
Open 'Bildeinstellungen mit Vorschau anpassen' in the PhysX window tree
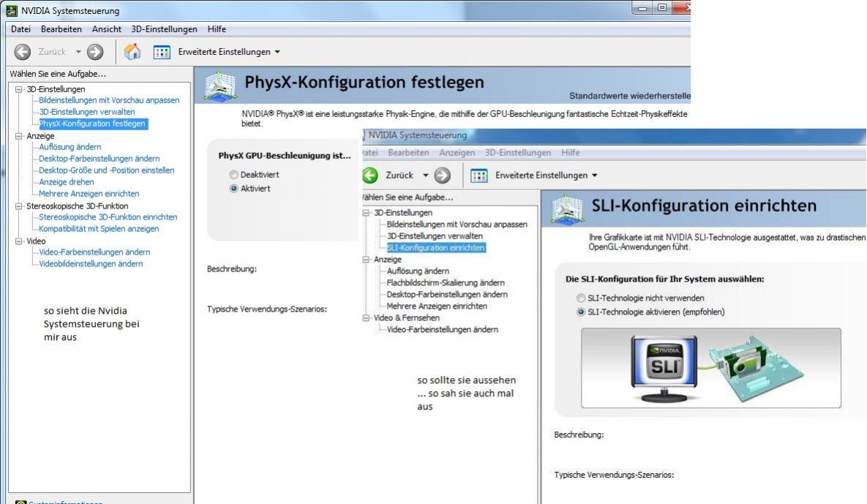pyautogui.click(x=110, y=100)
